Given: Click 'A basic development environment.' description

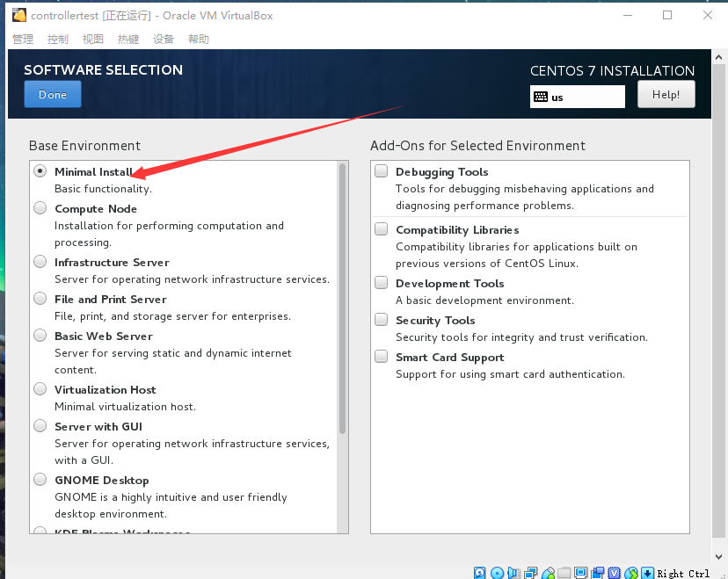Looking at the screenshot, I should point(484,300).
